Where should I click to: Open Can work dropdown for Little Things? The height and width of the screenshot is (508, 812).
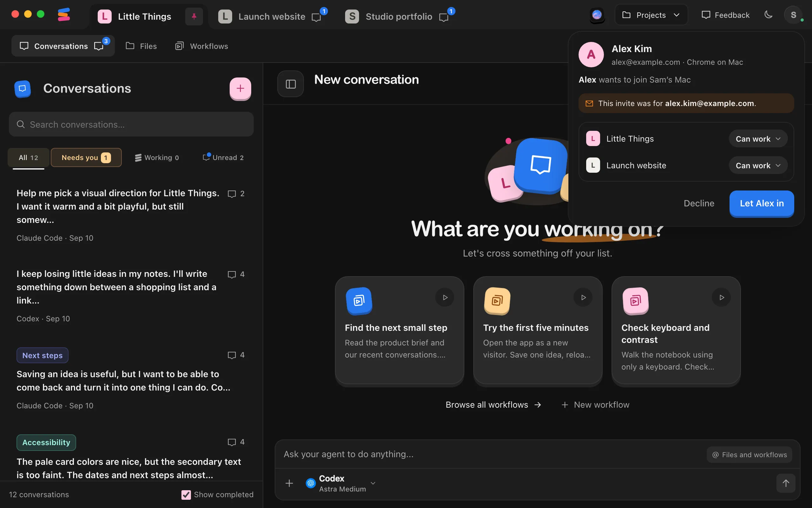758,139
